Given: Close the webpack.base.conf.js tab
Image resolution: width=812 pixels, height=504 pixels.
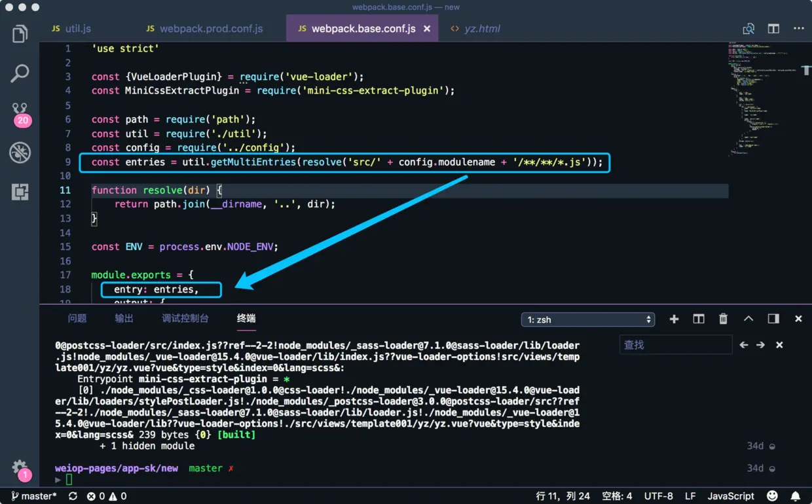Looking at the screenshot, I should (x=427, y=29).
